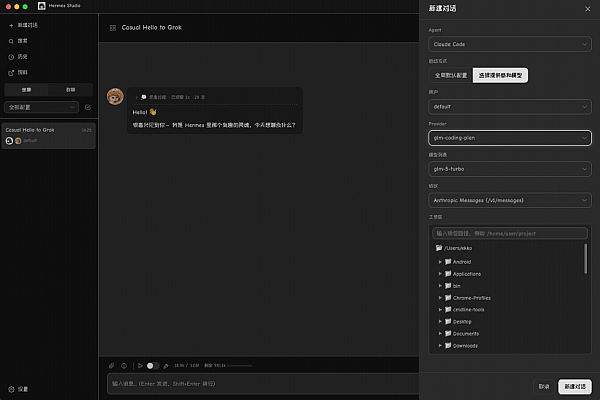Click the emoji face icon in input toolbar
600x400 pixels.
point(124,366)
